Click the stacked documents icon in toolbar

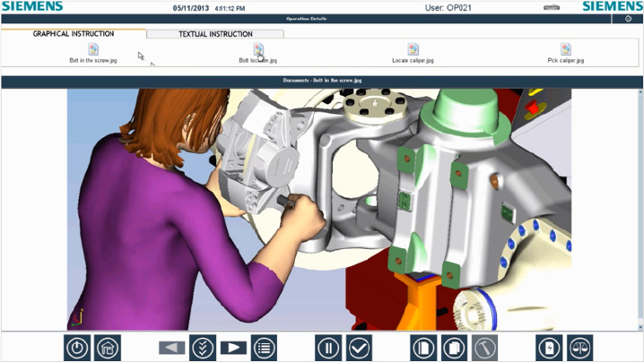[454, 348]
